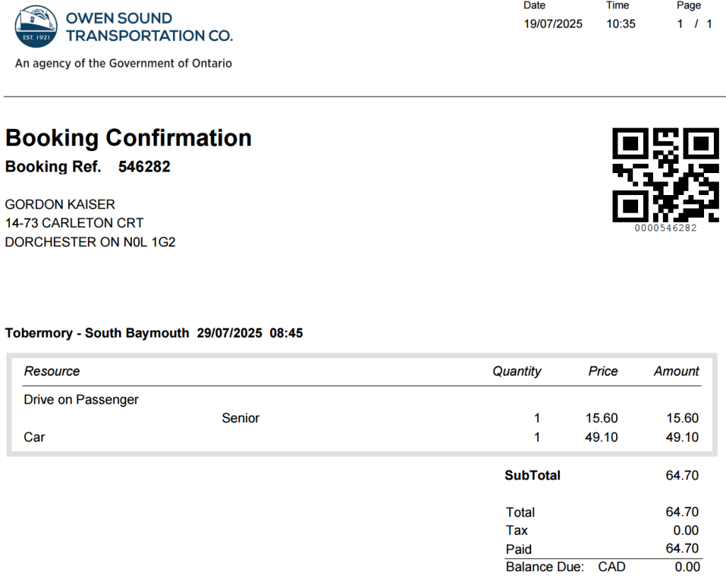Click the Amount column header
Image resolution: width=726 pixels, height=588 pixels.
coord(676,371)
